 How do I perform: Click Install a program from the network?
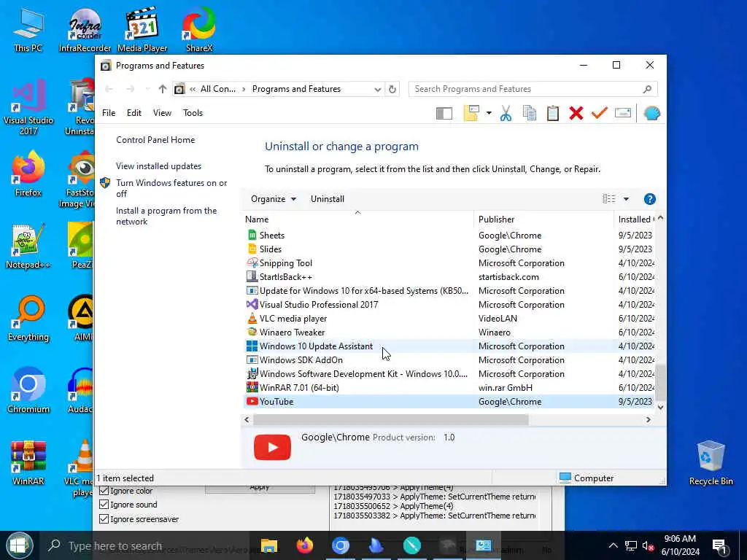pyautogui.click(x=166, y=216)
